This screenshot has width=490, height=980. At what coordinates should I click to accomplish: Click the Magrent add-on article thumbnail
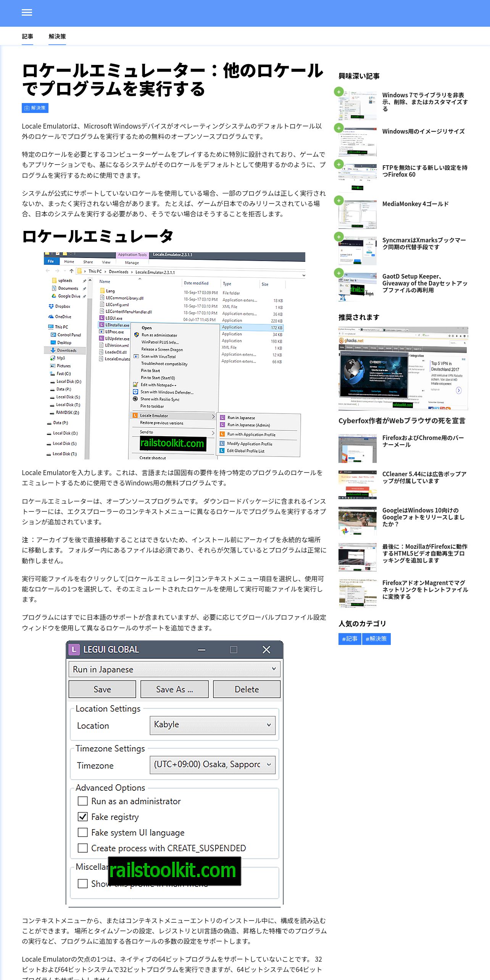click(x=357, y=593)
